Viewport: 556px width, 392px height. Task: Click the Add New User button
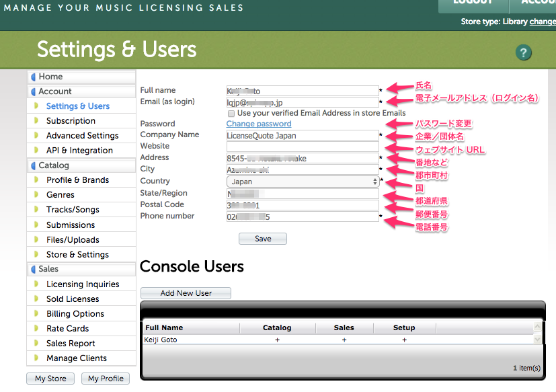point(186,293)
